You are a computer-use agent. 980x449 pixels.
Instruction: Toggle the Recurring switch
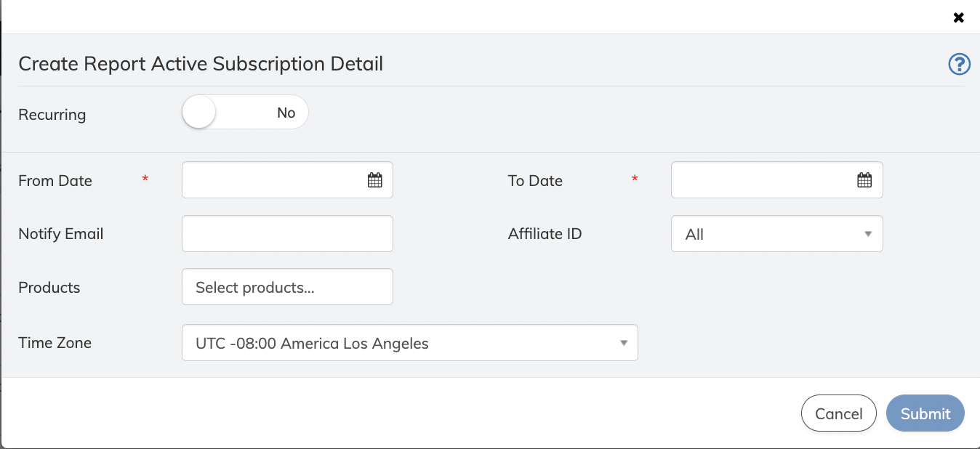[245, 113]
